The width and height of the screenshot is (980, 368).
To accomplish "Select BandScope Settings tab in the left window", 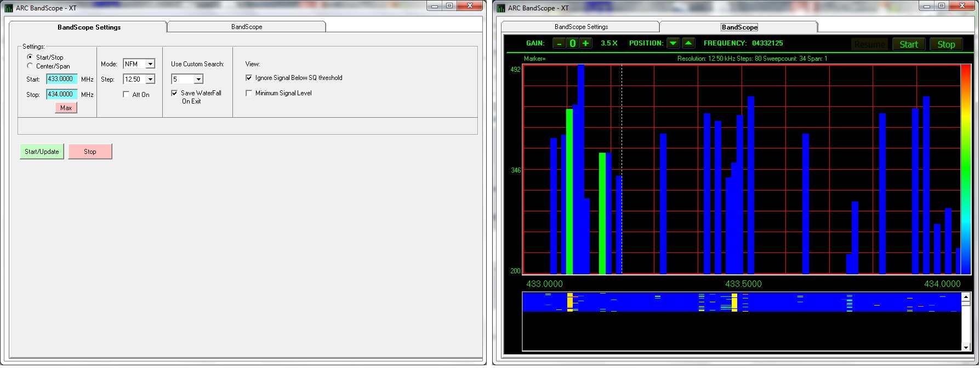I will [89, 27].
